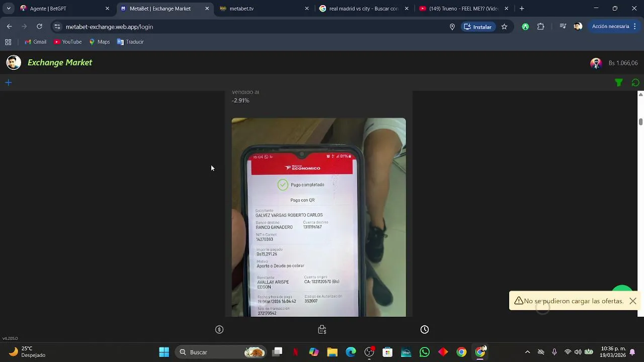Viewport: 644px width, 362px height.
Task: Close the 'metabet.tv' tab
Action: [307, 9]
